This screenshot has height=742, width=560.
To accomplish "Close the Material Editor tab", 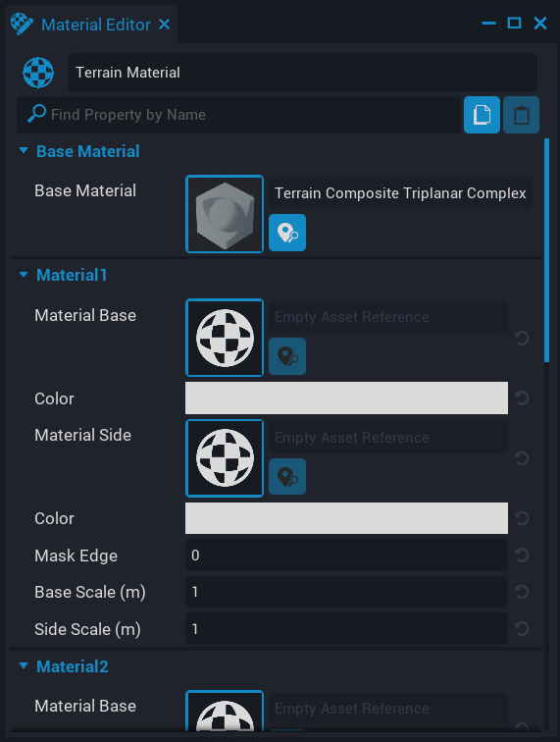I will tap(164, 25).
